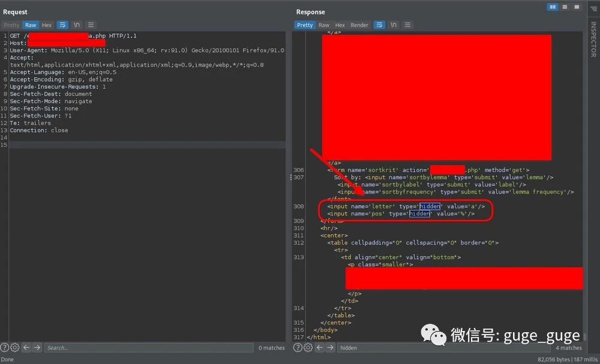Screen dimensions: 600x364
Task: Click the '0 matches' count label
Action: click(272, 348)
